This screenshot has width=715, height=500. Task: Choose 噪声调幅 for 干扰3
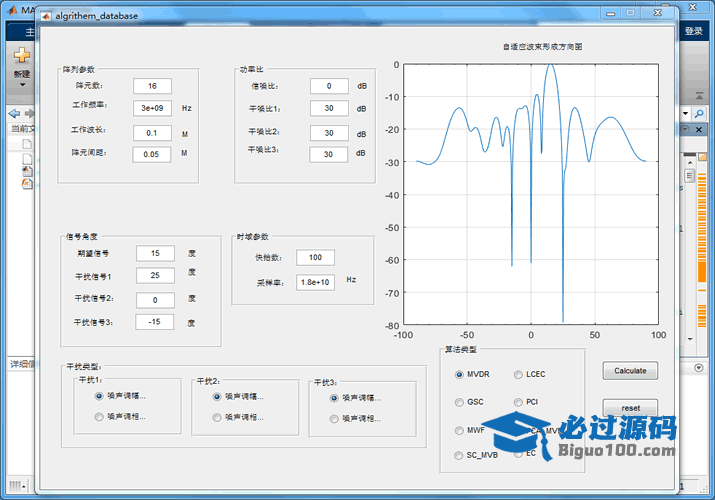(x=334, y=398)
